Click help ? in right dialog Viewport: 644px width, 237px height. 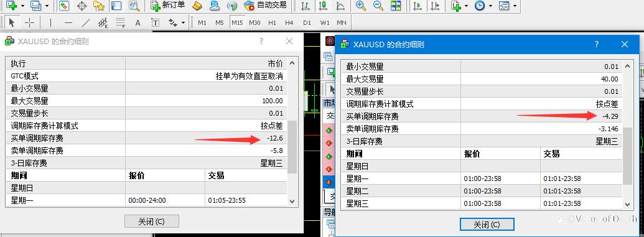click(596, 44)
